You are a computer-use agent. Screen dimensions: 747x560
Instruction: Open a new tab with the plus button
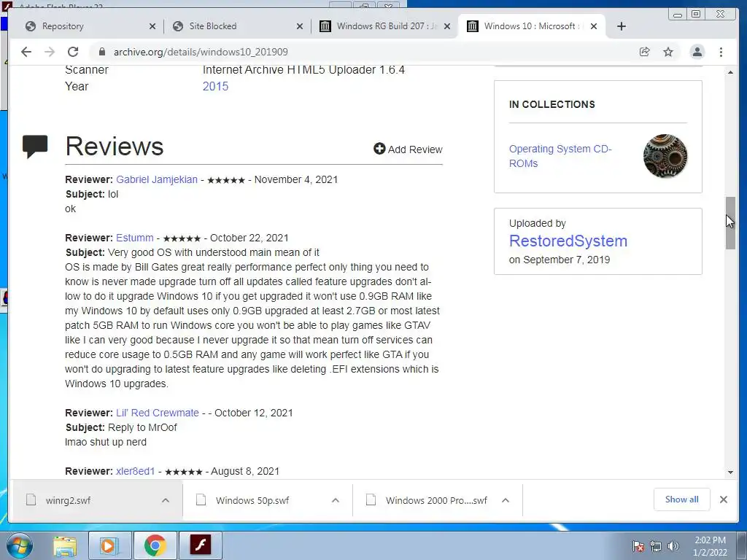(622, 26)
